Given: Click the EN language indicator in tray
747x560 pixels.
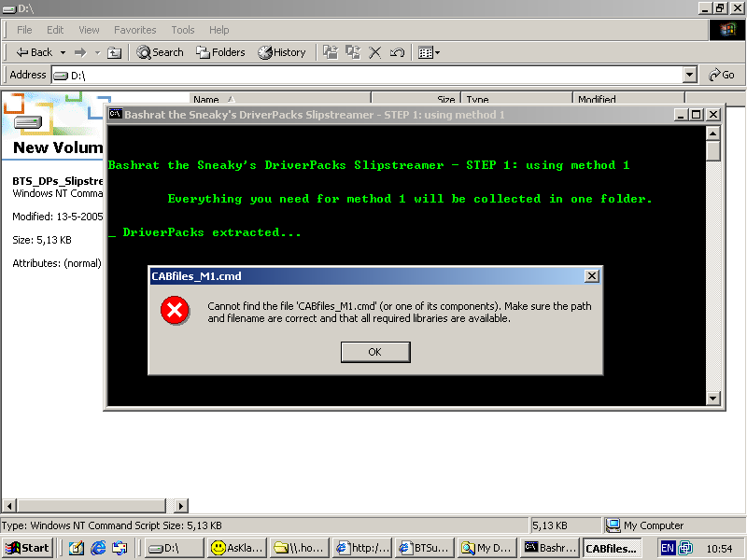Looking at the screenshot, I should coord(668,548).
